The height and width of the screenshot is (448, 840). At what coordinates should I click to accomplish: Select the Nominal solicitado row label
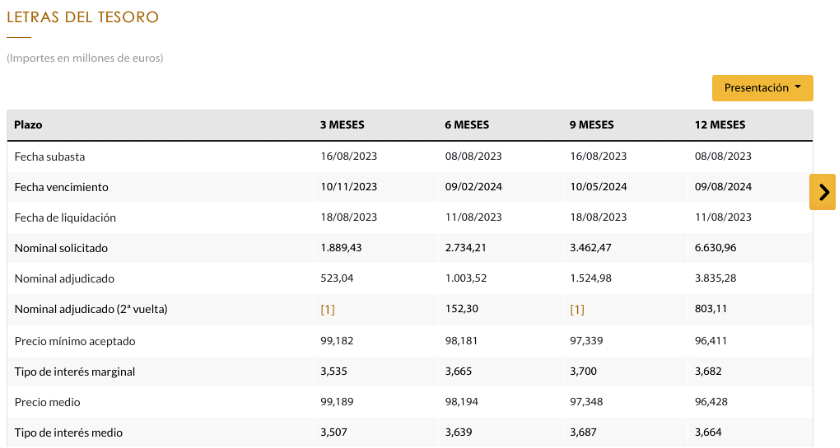61,248
